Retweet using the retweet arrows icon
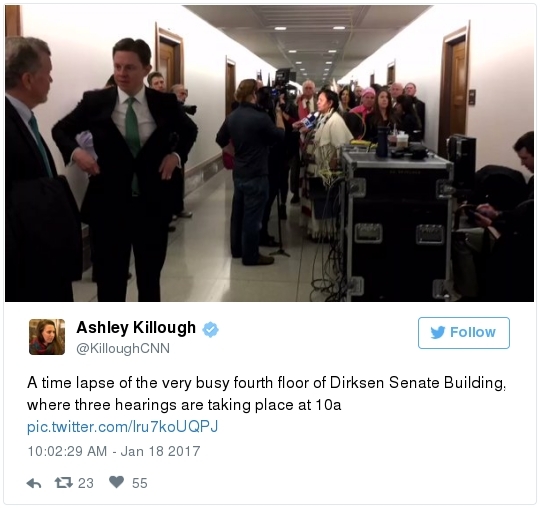The height and width of the screenshot is (508, 540). tap(64, 482)
